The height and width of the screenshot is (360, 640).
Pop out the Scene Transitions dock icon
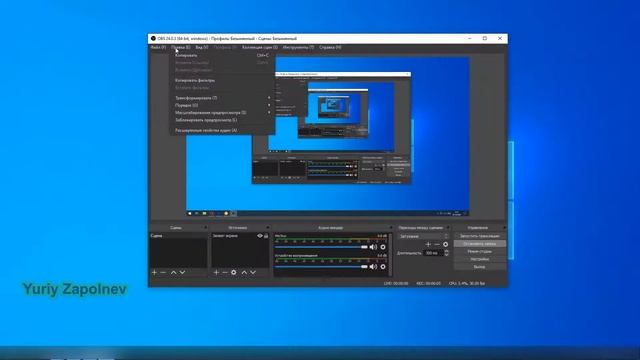(x=448, y=228)
